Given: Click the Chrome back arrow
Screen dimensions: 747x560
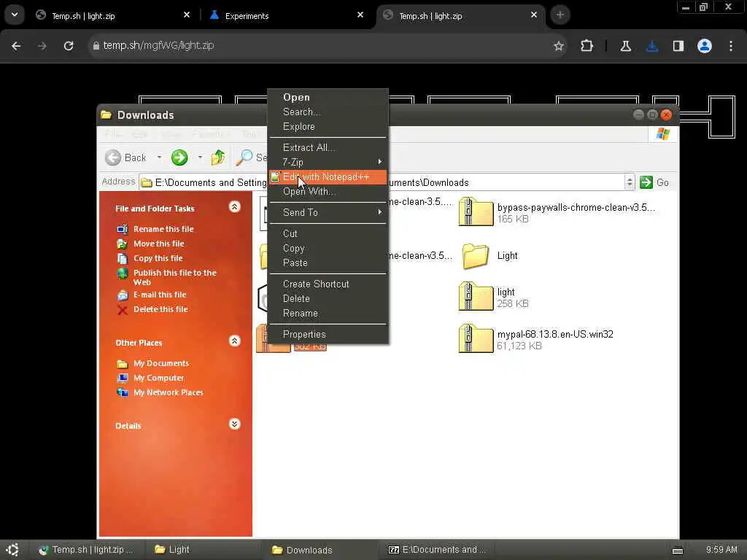Looking at the screenshot, I should click(16, 46).
